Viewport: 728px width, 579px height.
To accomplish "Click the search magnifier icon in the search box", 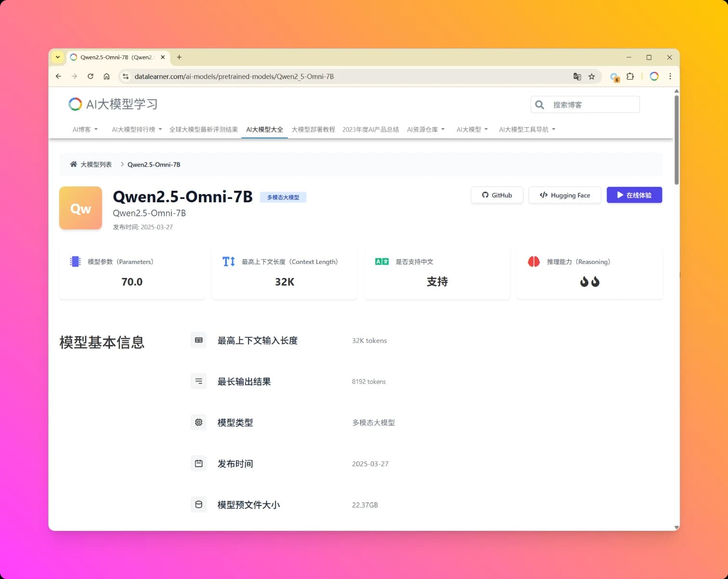I will 540,105.
